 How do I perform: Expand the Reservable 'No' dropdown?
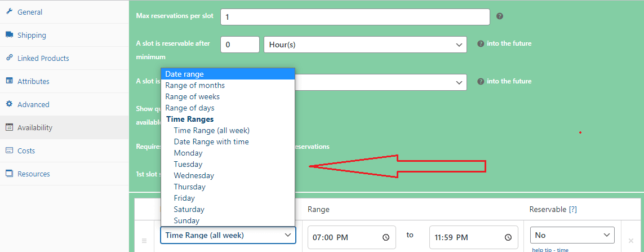(x=572, y=235)
